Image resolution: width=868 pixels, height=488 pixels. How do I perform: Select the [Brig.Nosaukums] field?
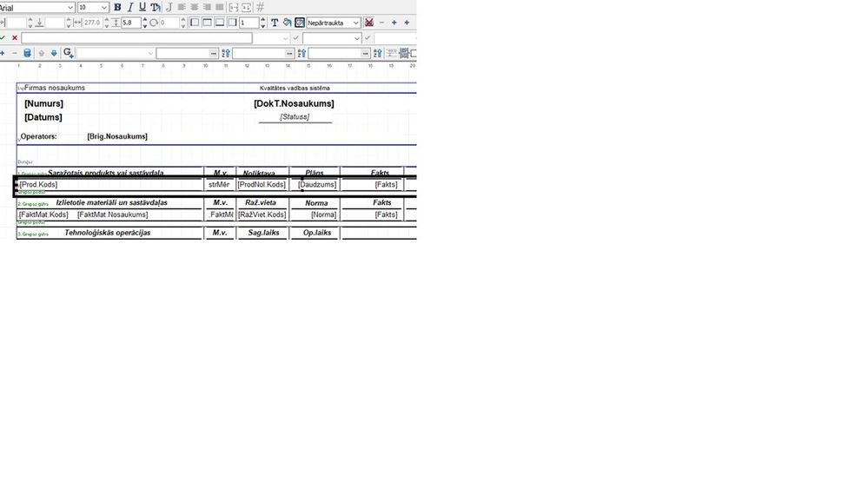click(x=117, y=136)
